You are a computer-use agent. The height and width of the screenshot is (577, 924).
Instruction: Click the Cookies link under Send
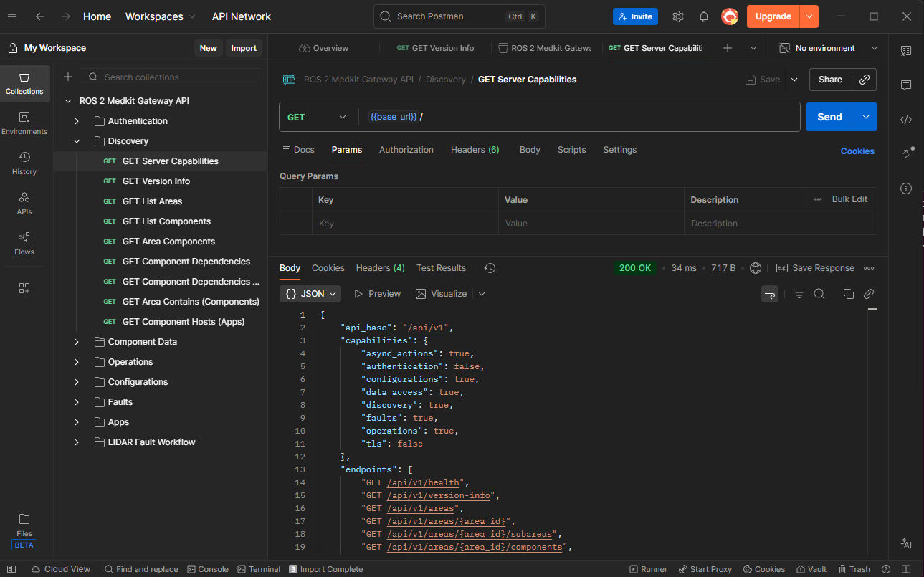tap(857, 151)
